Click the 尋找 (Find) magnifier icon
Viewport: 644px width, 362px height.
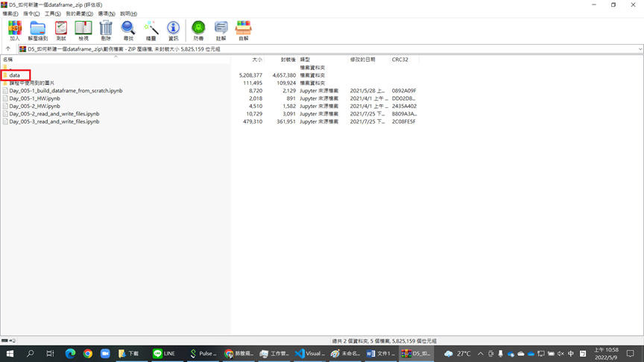pos(128,31)
